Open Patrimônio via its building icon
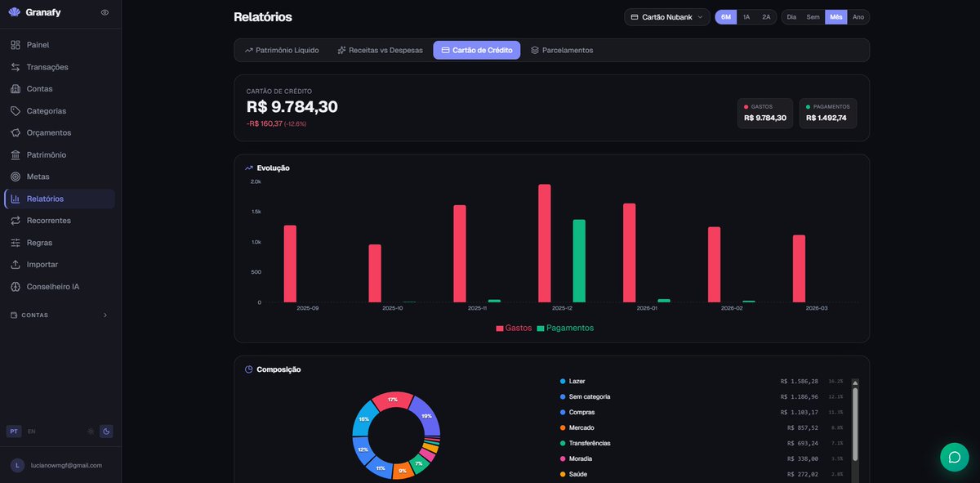 click(16, 154)
